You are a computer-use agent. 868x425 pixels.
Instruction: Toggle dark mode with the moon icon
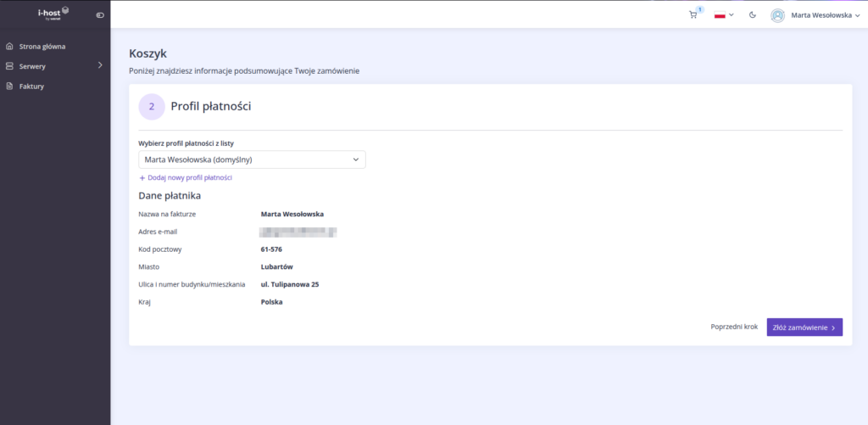753,15
